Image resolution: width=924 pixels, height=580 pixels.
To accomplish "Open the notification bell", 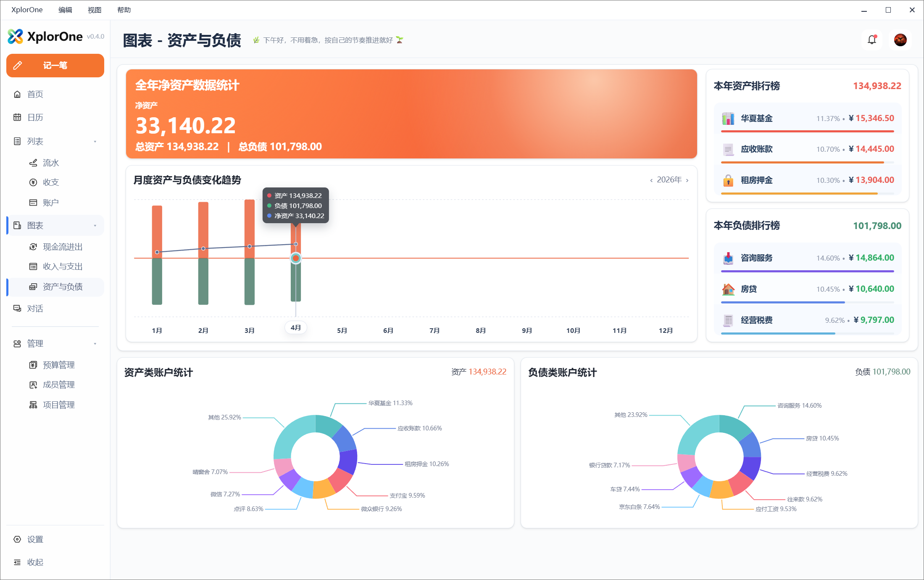I will point(872,40).
